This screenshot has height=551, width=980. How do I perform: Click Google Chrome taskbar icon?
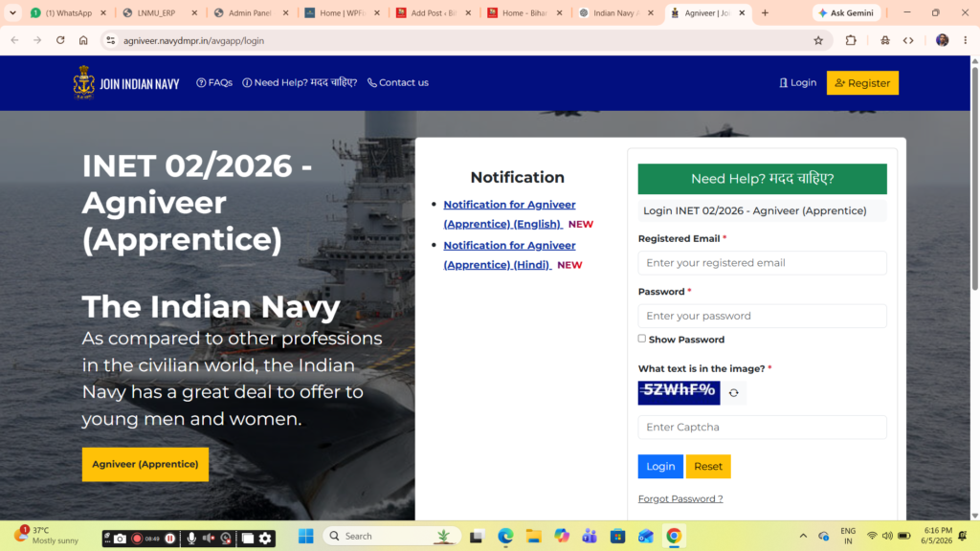[673, 536]
